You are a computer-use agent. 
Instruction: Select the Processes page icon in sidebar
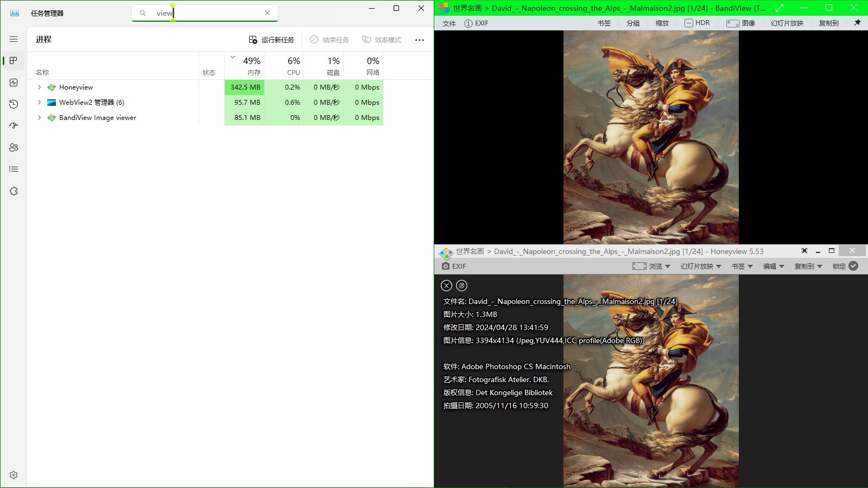click(x=14, y=61)
